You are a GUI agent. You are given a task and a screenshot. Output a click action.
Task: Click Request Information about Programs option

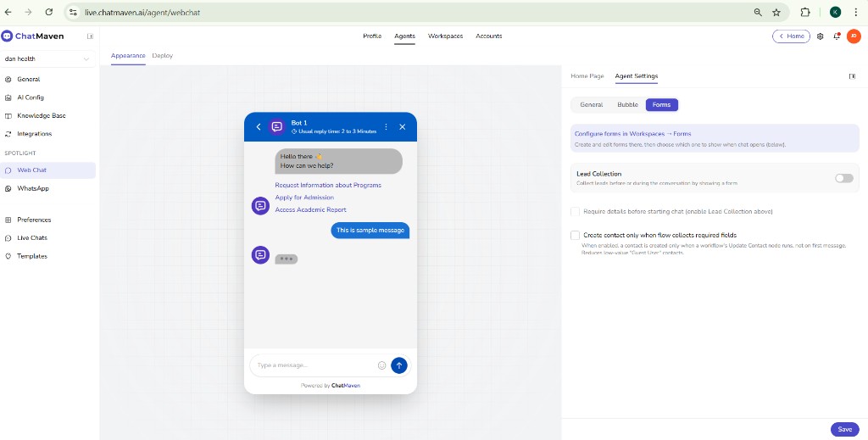click(x=328, y=186)
